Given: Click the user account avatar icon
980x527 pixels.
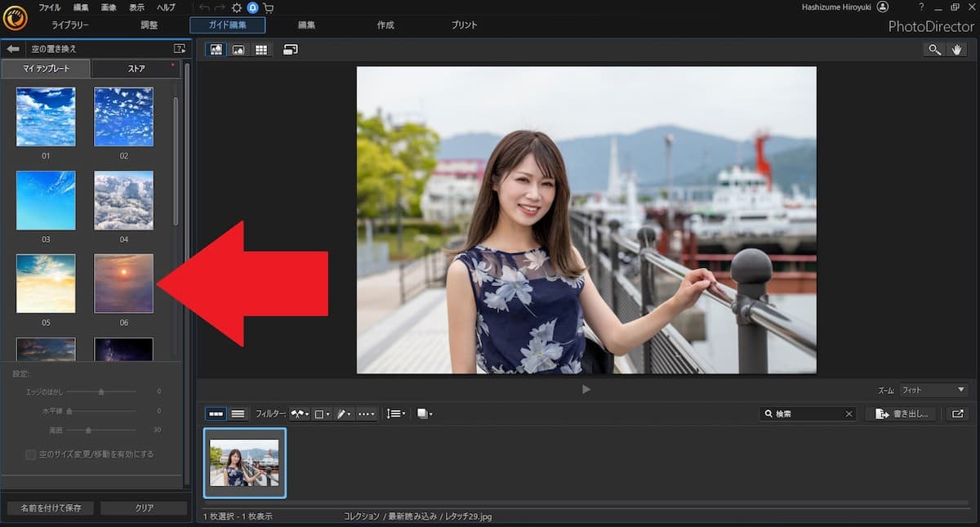Looking at the screenshot, I should [883, 7].
